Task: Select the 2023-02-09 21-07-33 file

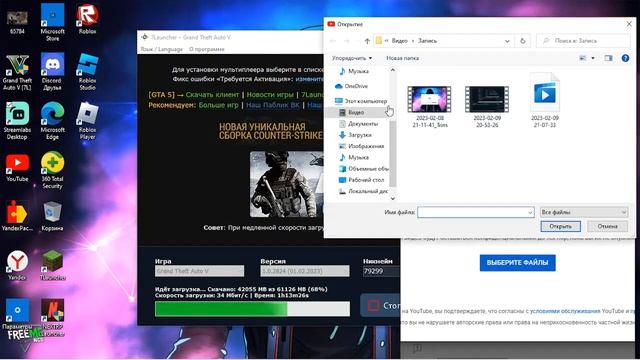Action: tap(545, 100)
